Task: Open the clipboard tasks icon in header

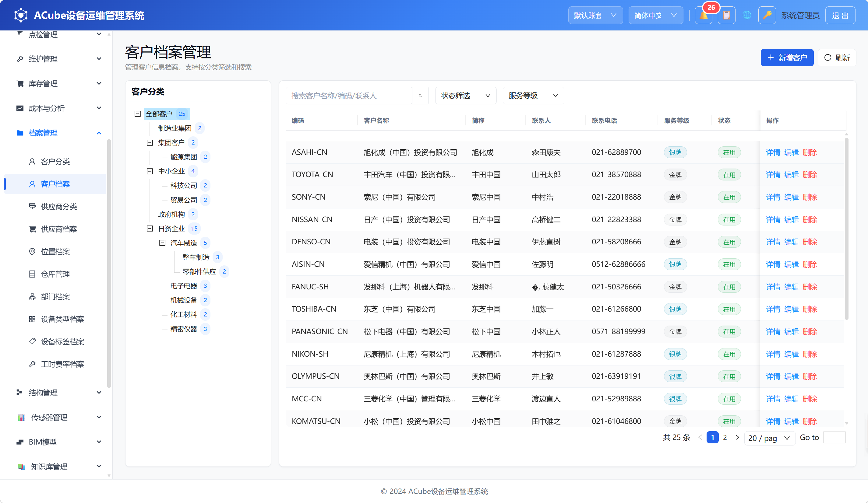Action: coord(726,16)
